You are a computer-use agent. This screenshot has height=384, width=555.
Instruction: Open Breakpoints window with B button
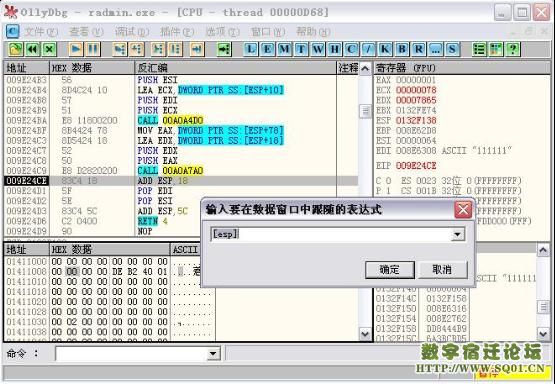click(x=402, y=49)
